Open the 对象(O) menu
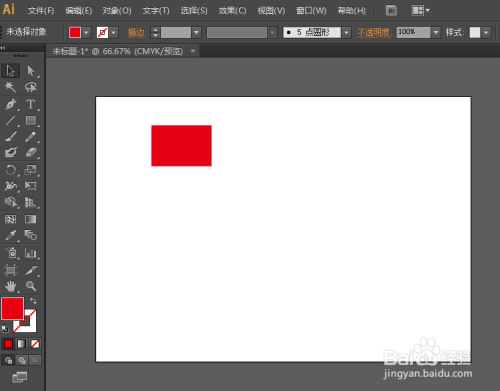The height and width of the screenshot is (391, 500). pos(117,11)
